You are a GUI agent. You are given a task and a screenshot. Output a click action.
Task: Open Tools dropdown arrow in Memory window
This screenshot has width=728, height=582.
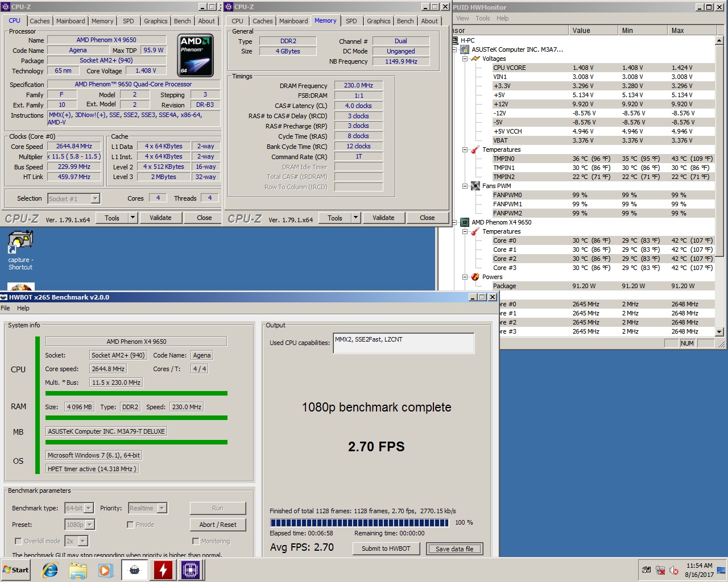coord(355,218)
